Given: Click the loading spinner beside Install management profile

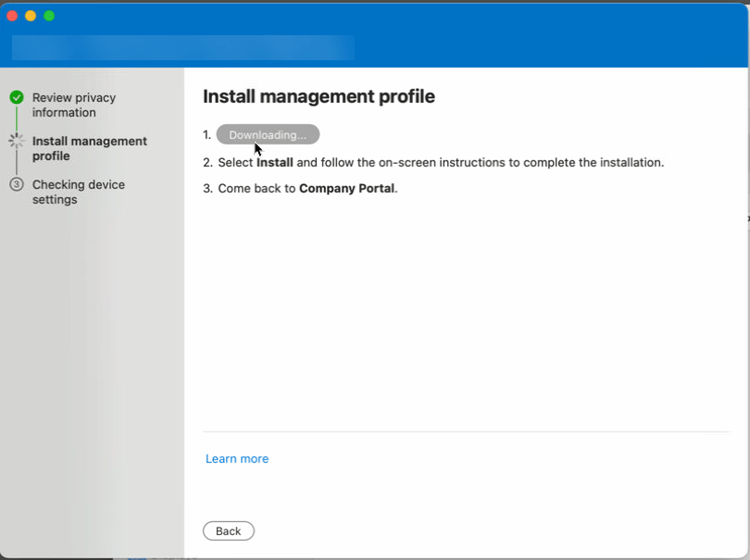Looking at the screenshot, I should pyautogui.click(x=17, y=141).
